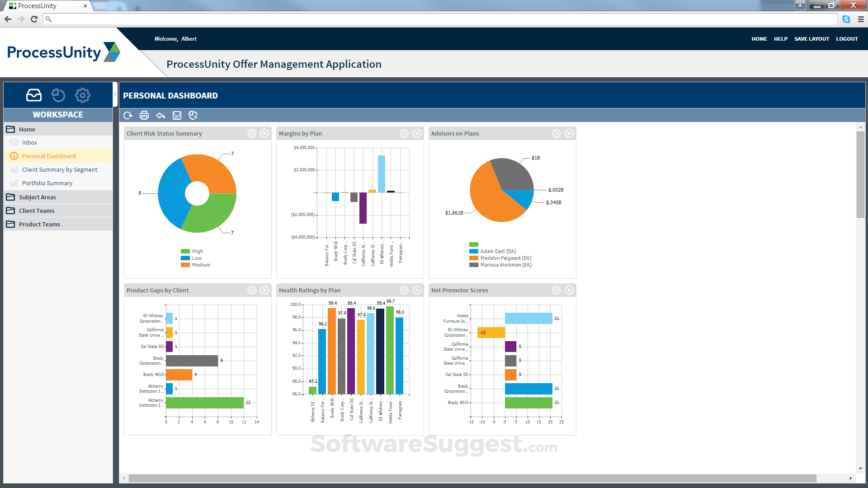
Task: Click the orange Medium color swatch in the legend
Action: click(x=184, y=265)
